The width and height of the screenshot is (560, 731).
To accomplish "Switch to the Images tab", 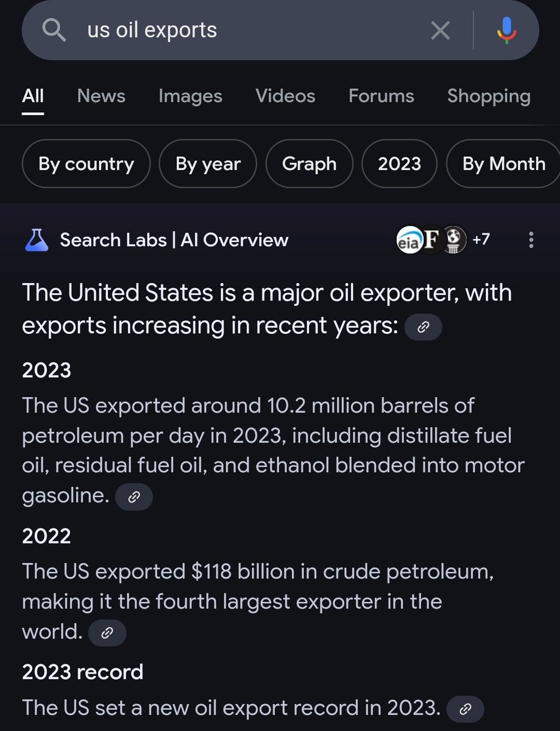I will [190, 96].
